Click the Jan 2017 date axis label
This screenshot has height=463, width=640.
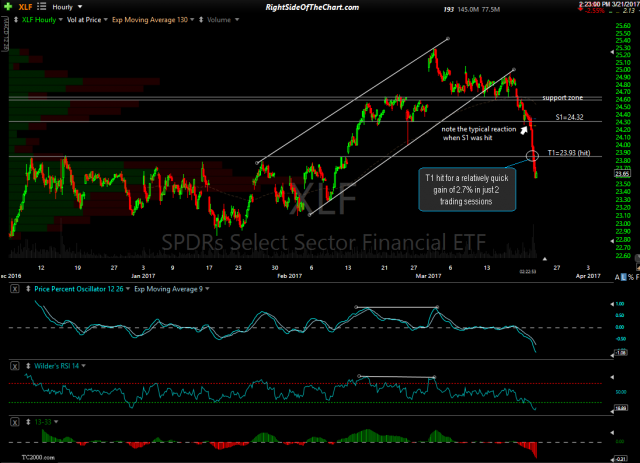tap(143, 276)
